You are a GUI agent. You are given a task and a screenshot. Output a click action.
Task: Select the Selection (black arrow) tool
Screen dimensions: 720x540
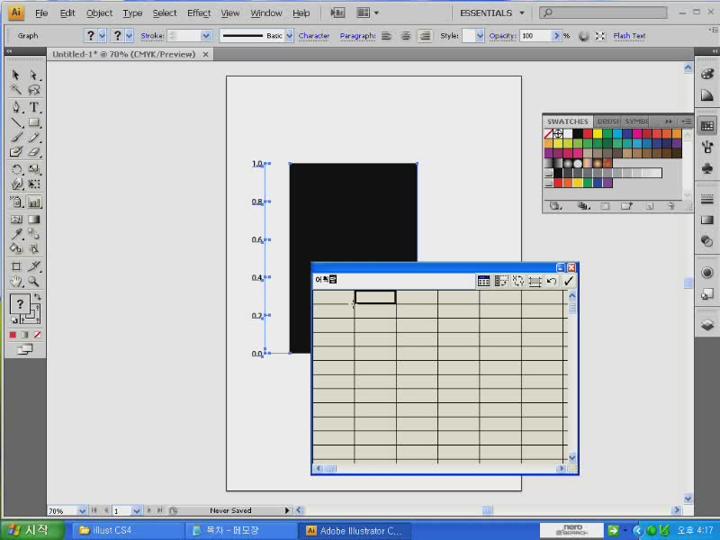(16, 75)
